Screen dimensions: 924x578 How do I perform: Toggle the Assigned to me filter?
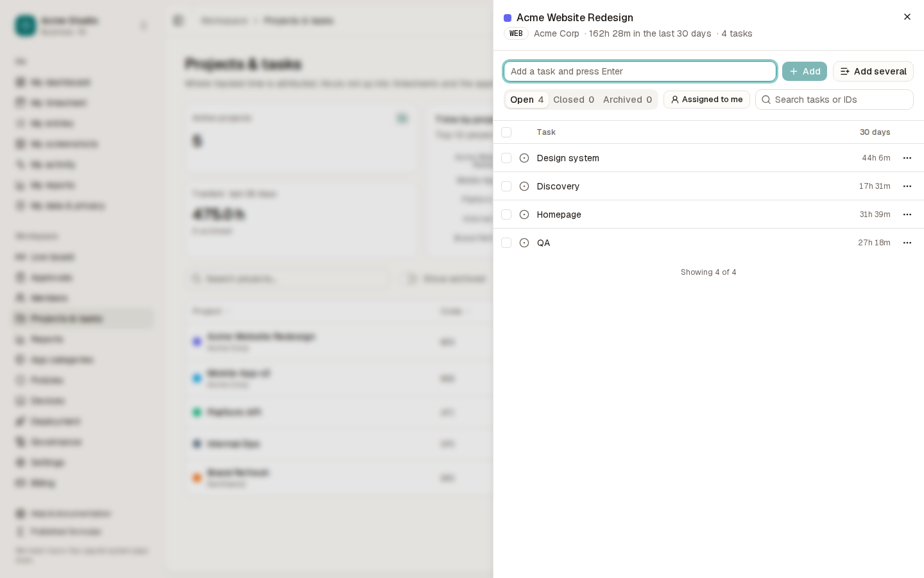click(x=706, y=100)
